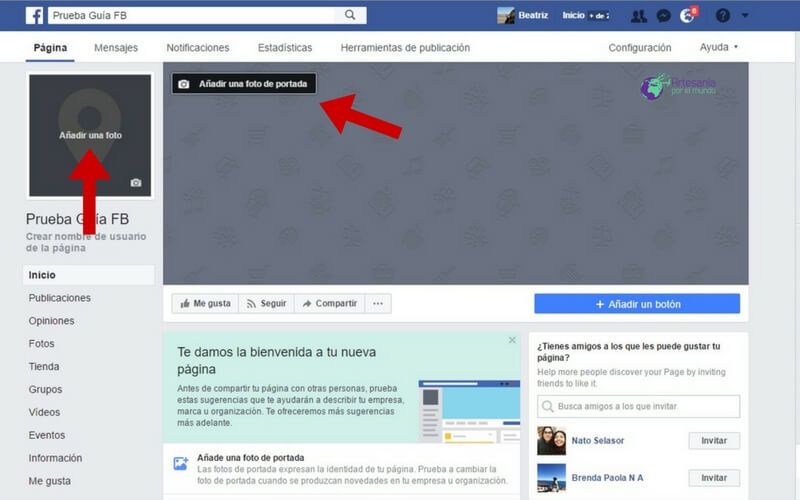Screen dimensions: 800x500
Task: Click Añadir un botón
Action: pos(637,304)
